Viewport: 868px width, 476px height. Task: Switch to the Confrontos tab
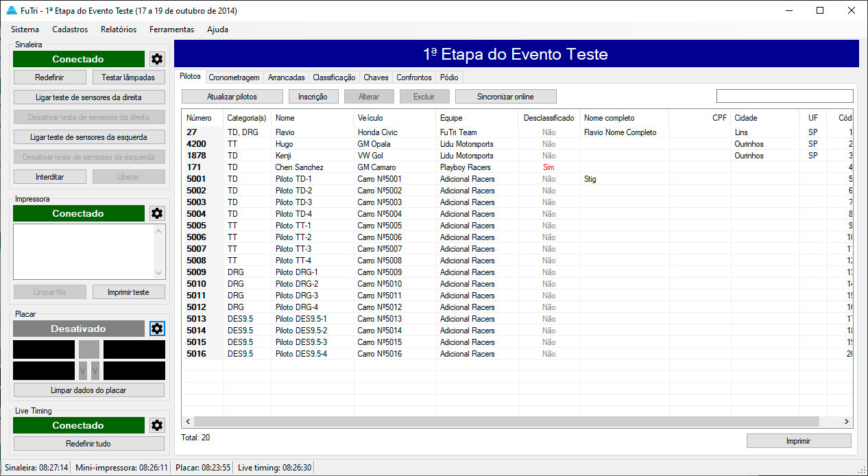[x=414, y=78]
